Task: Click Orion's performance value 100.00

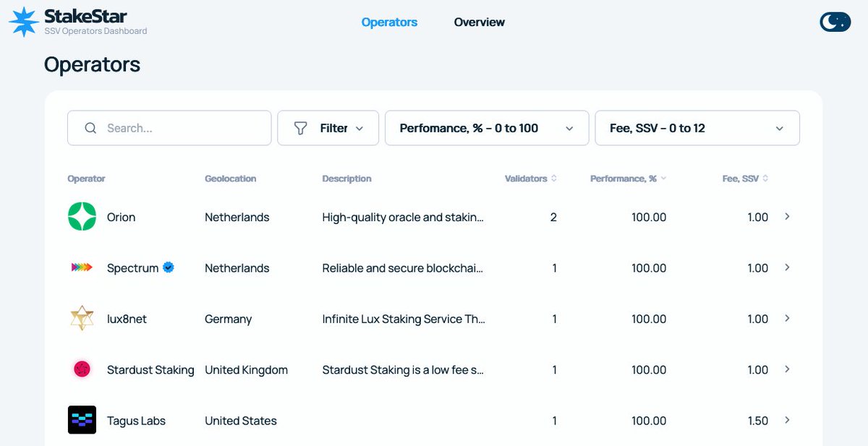Action: (x=649, y=217)
